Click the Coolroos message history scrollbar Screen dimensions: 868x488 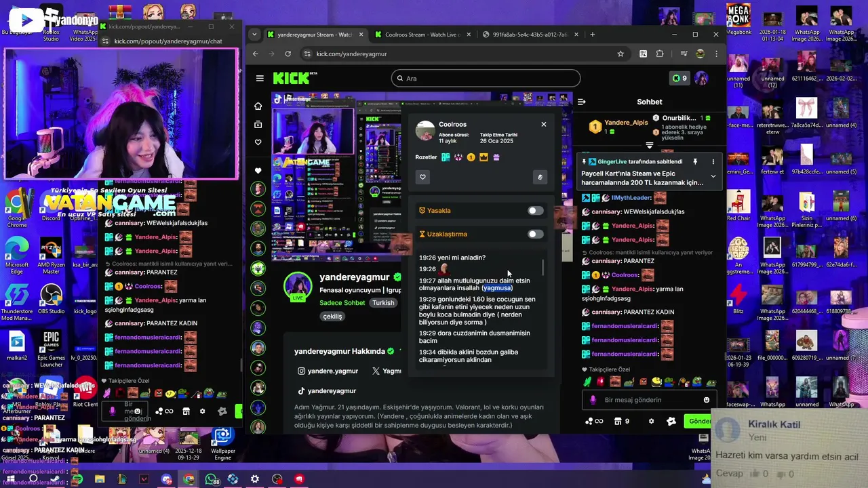click(542, 269)
